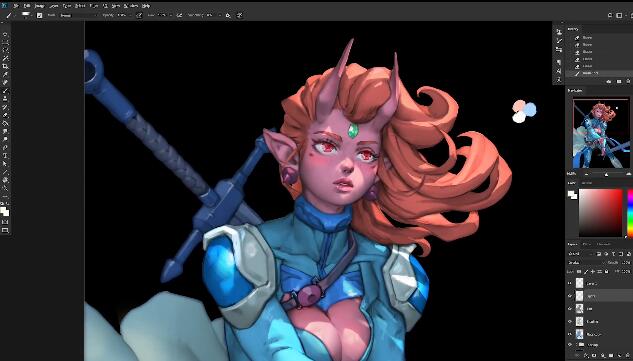Hide the top layer via its eye icon
The width and height of the screenshot is (633, 361).
click(x=570, y=283)
